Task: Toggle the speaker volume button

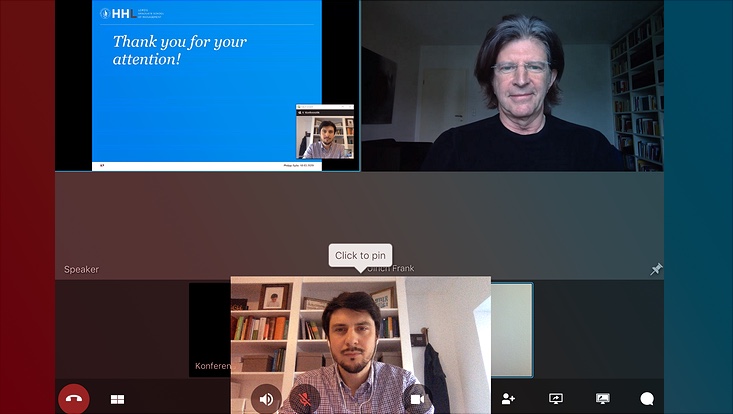Action: click(x=266, y=399)
